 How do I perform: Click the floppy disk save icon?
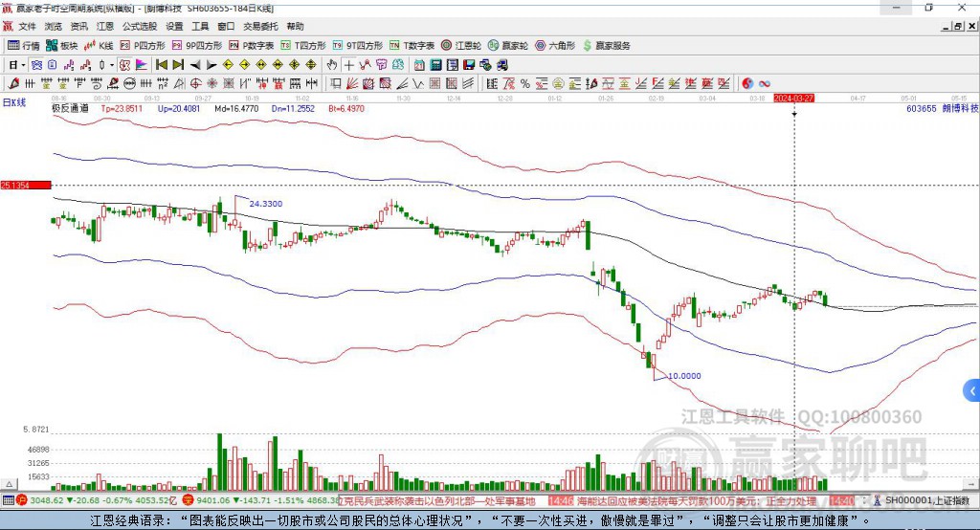coord(469,65)
